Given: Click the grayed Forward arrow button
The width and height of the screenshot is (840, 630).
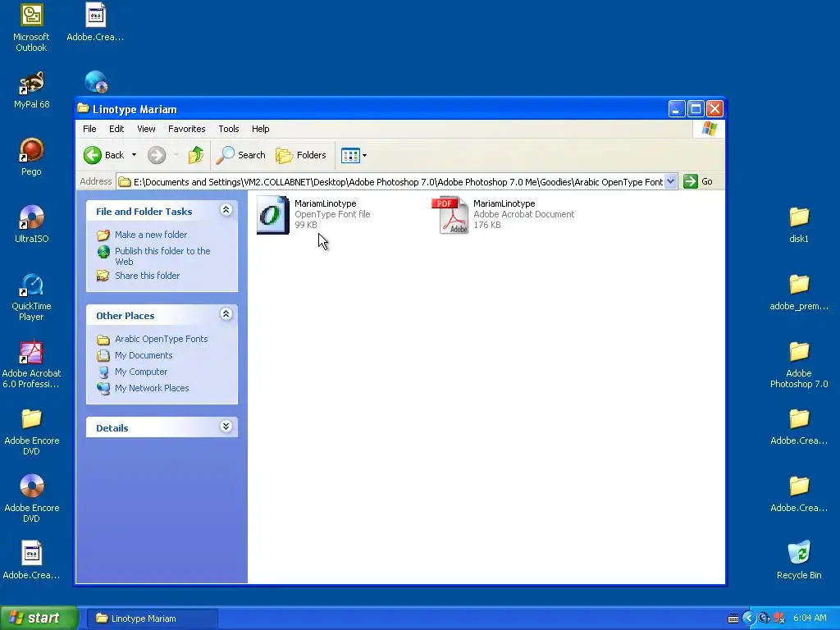Looking at the screenshot, I should click(157, 155).
